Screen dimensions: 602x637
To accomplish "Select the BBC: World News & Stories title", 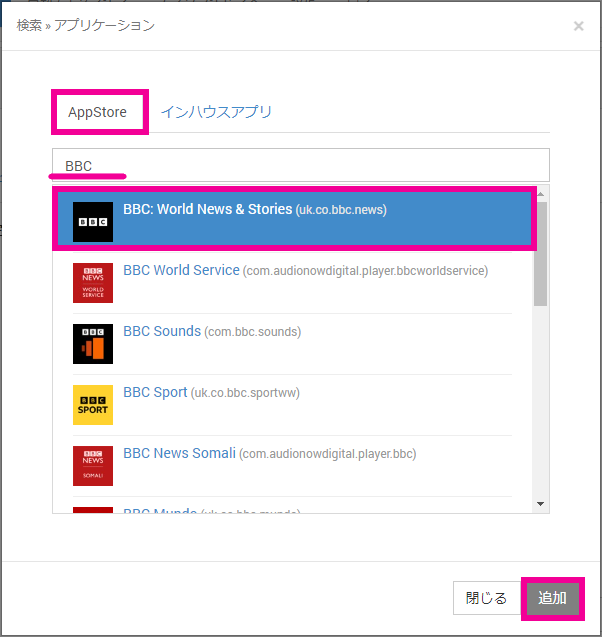I will click(208, 210).
